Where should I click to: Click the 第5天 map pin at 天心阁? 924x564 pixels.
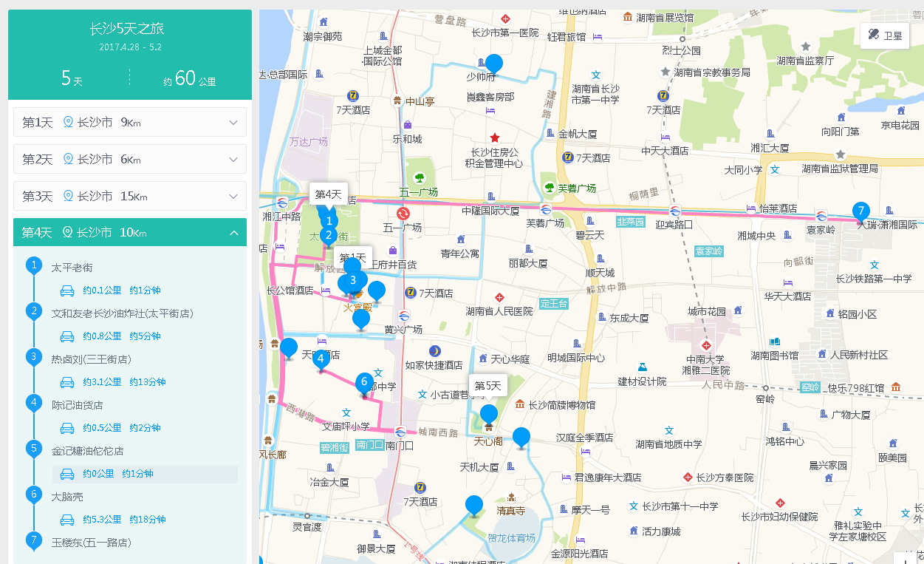(x=489, y=415)
